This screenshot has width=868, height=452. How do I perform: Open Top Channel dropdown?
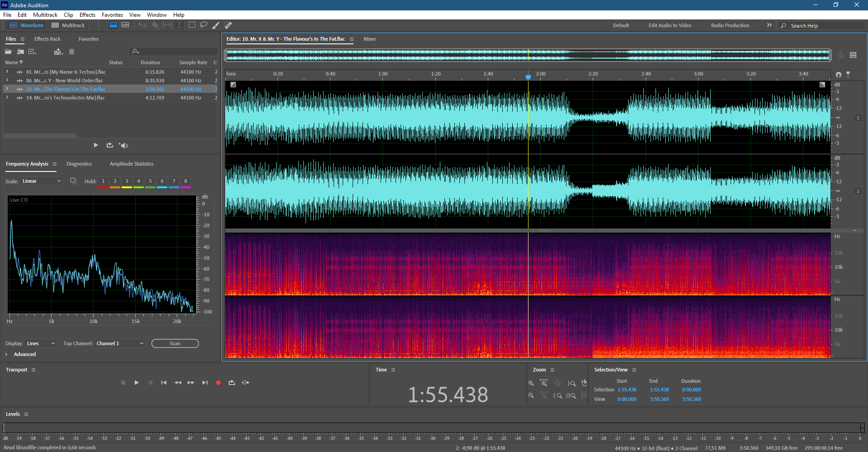point(120,343)
